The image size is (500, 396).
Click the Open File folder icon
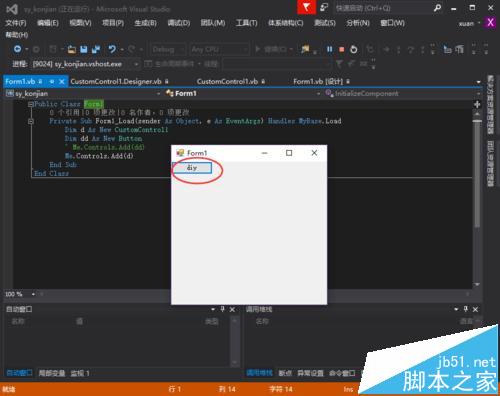72,50
